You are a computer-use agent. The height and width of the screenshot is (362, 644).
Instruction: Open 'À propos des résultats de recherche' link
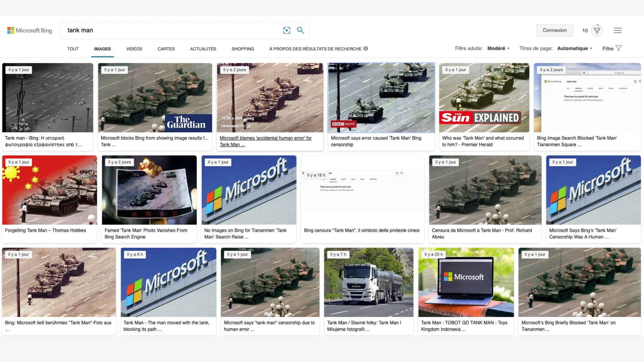[315, 49]
